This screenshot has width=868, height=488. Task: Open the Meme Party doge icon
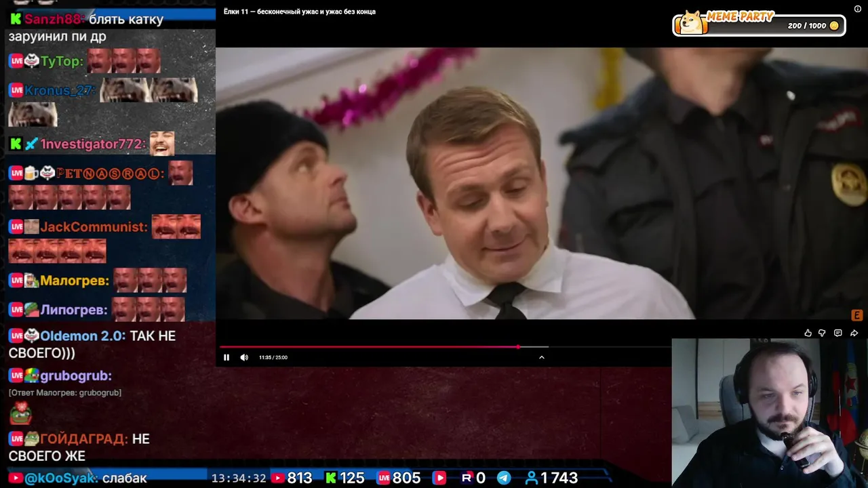(x=692, y=22)
